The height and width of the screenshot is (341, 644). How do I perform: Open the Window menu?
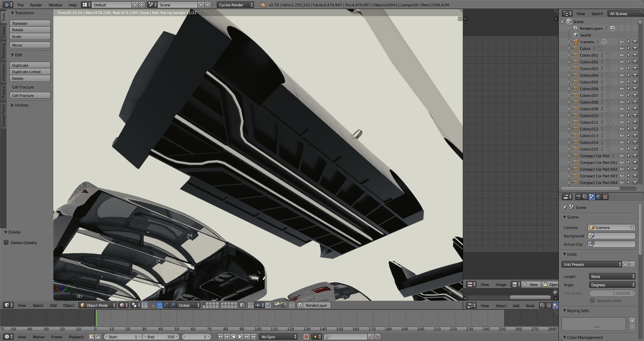tap(55, 5)
